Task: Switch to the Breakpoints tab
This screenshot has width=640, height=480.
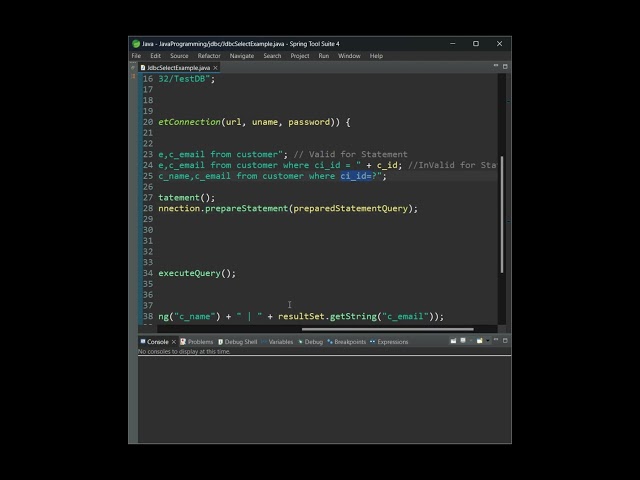Action: [347, 342]
